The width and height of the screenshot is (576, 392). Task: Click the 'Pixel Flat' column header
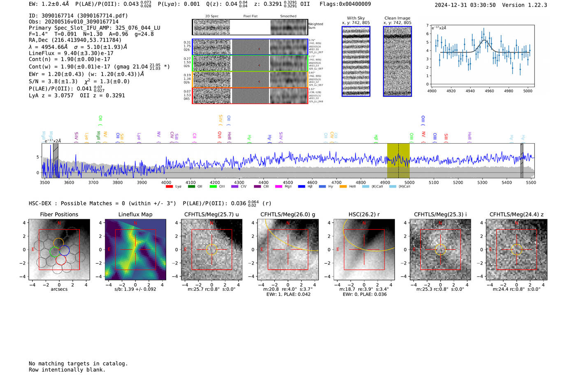tap(250, 16)
